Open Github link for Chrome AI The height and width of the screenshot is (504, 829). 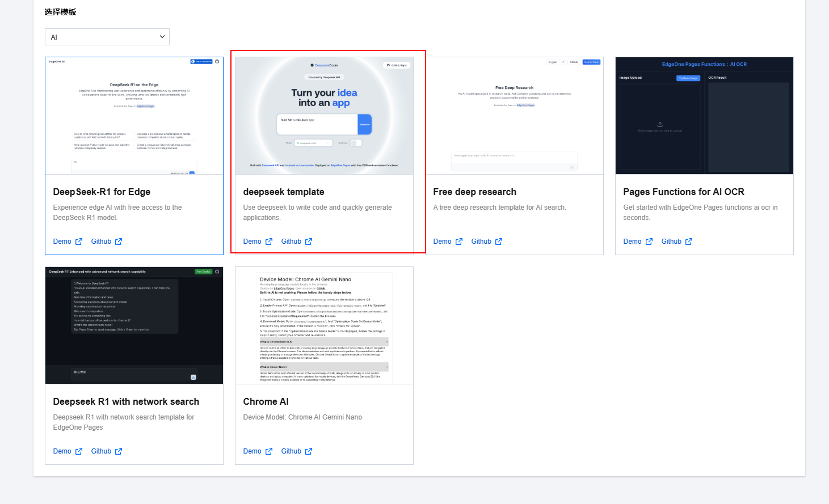[291, 451]
